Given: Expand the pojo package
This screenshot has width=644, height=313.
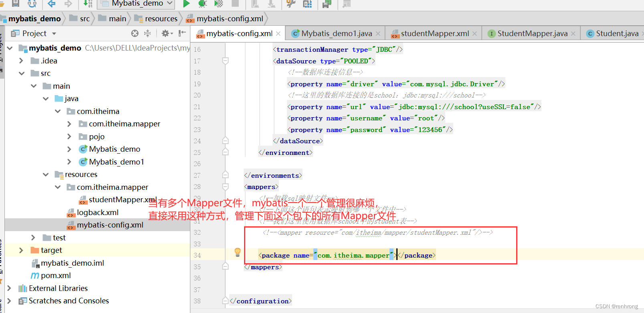Looking at the screenshot, I should tap(69, 136).
